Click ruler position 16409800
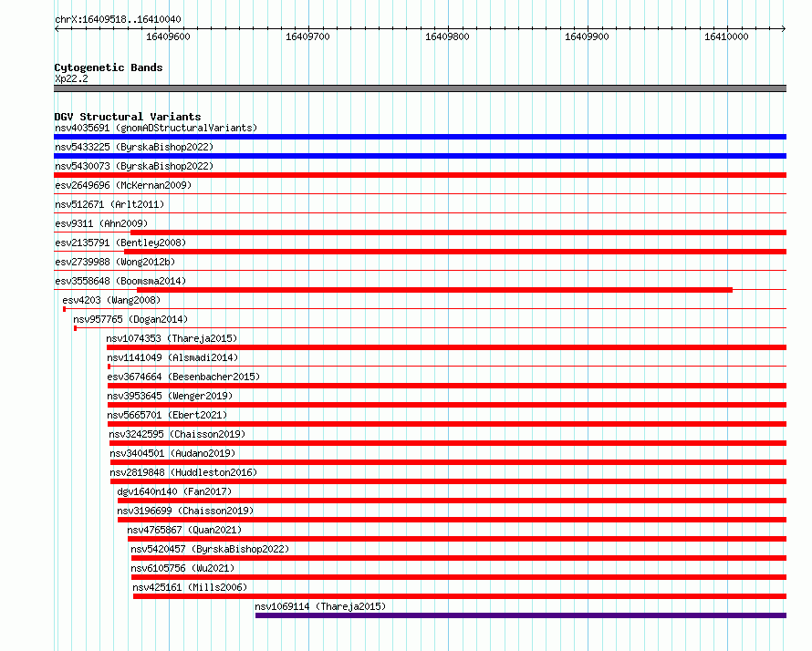812x651 pixels. pyautogui.click(x=447, y=36)
